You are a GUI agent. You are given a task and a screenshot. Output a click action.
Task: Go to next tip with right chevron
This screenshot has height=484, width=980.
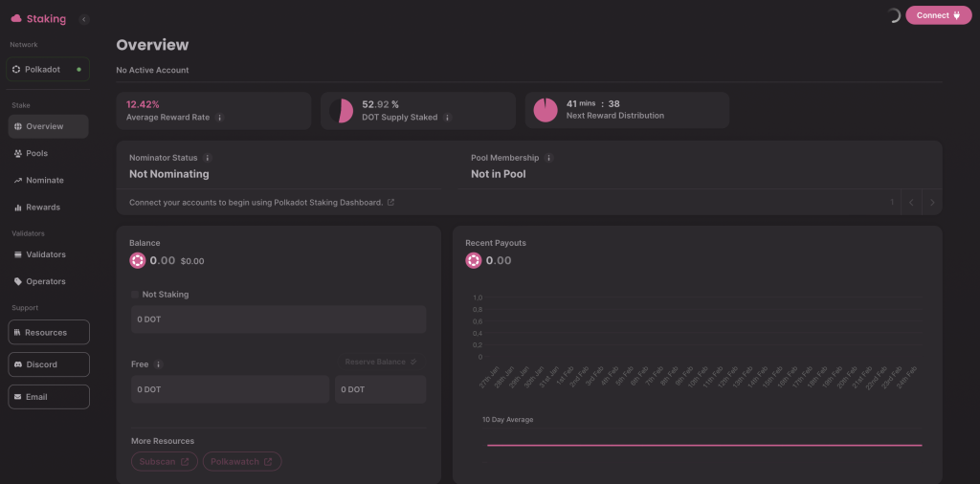point(932,203)
